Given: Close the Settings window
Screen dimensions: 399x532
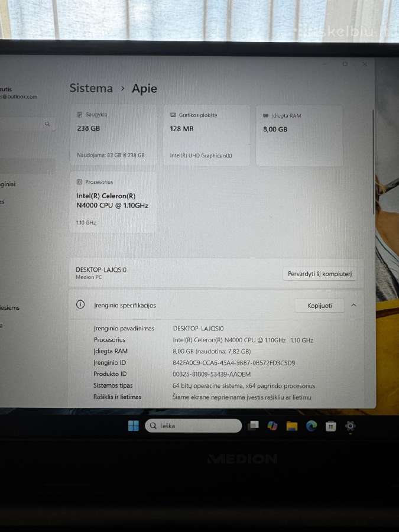Looking at the screenshot, I should [365, 64].
